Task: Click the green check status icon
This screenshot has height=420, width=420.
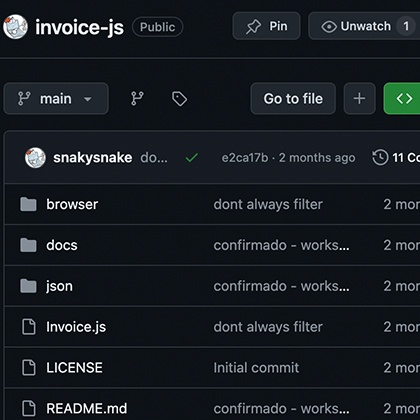Action: click(192, 157)
